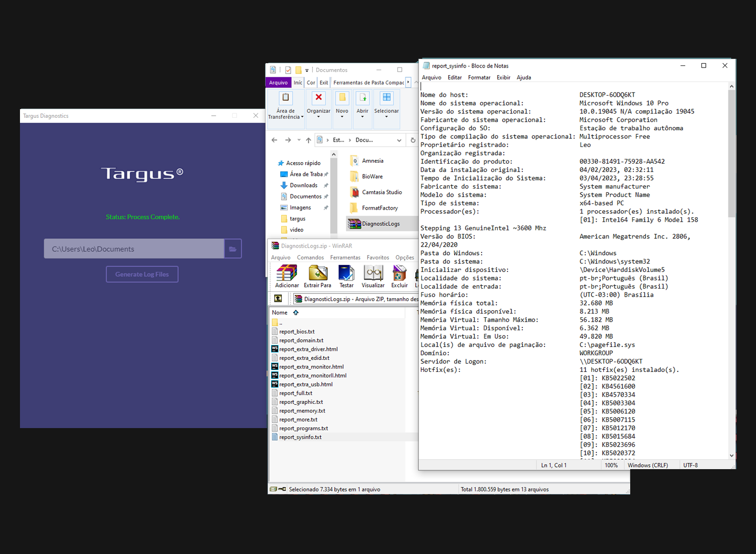This screenshot has height=554, width=756.
Task: Click the browse folder icon in Targus Diagnostics
Action: (233, 249)
